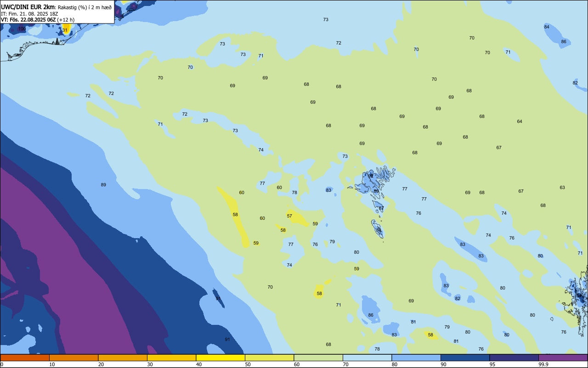Click the legend tick label '40' under color bar
This screenshot has height=368, width=588.
point(199,364)
